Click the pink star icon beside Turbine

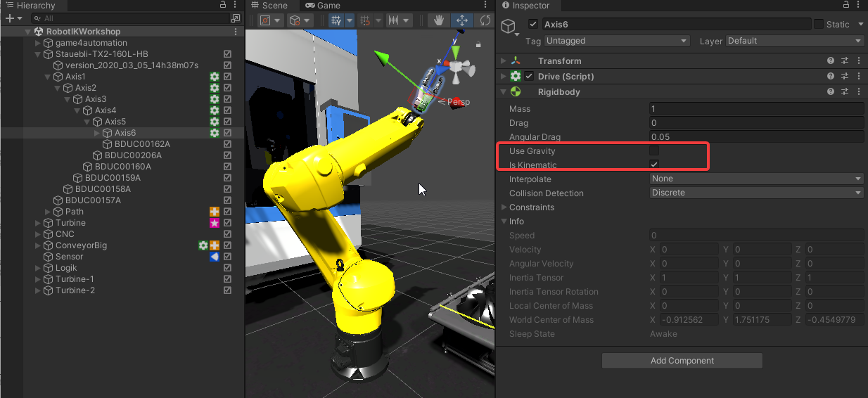215,223
